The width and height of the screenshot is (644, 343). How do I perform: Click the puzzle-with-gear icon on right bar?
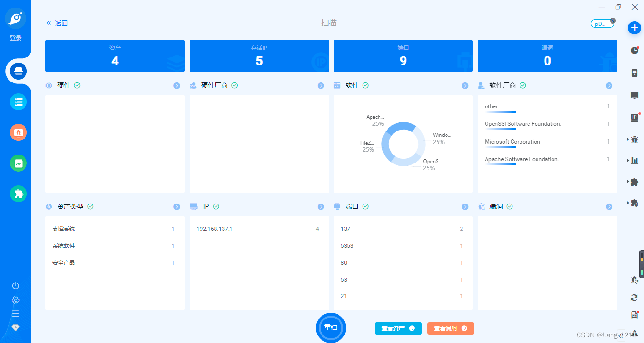point(635,203)
